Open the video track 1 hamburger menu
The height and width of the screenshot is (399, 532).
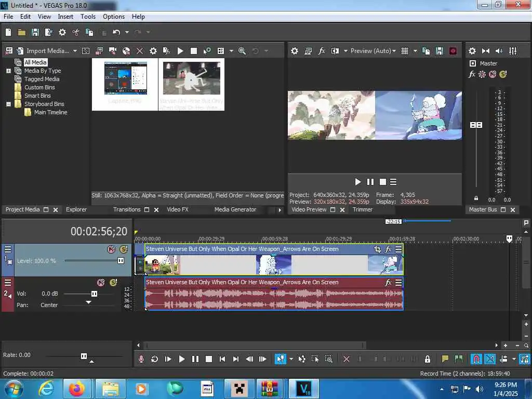point(8,249)
